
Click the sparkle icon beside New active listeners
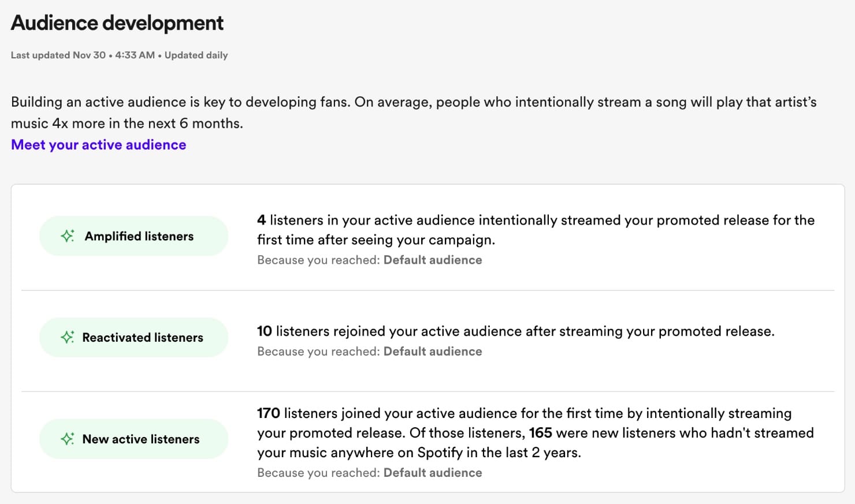tap(68, 439)
